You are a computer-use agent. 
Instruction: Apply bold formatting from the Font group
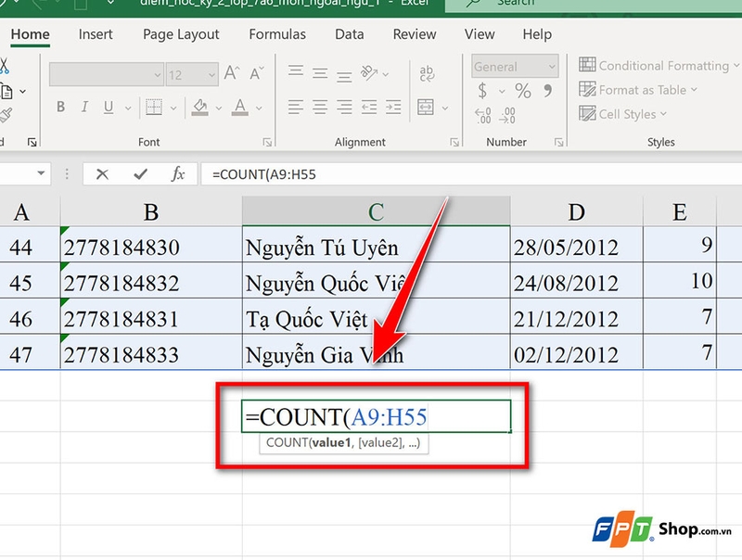[61, 108]
